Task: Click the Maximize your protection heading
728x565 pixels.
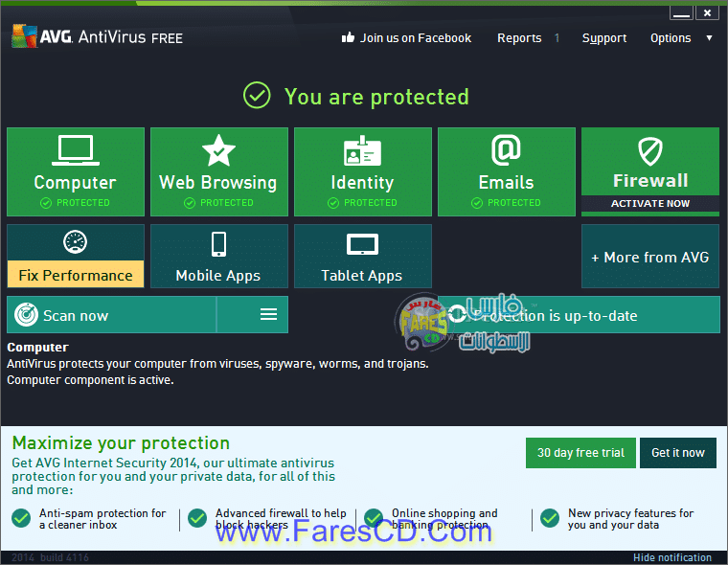Action: coord(121,442)
